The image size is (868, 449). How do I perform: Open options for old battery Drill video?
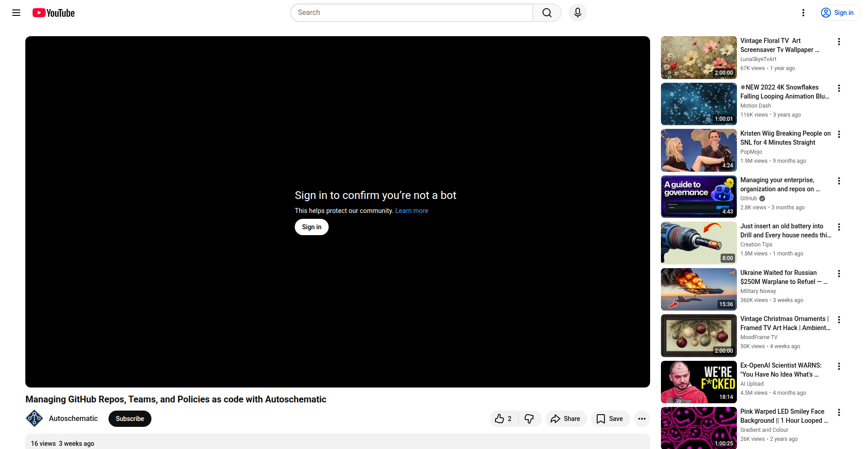tap(839, 227)
